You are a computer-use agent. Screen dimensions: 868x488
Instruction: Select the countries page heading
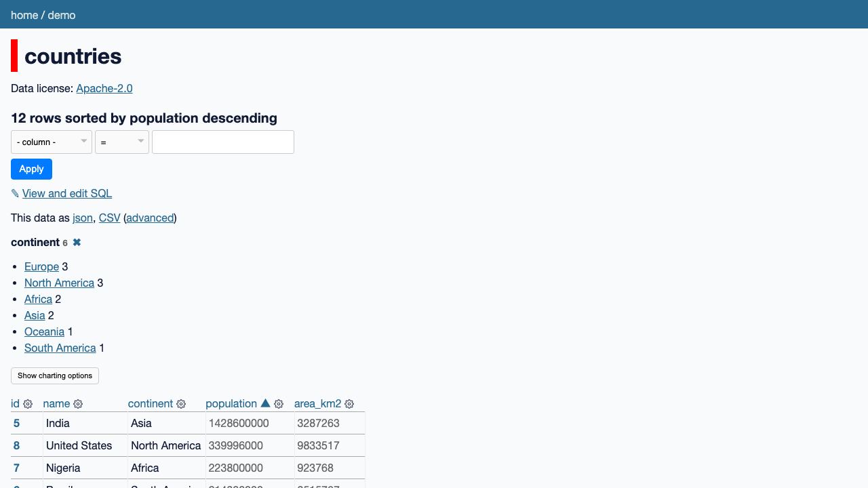coord(73,56)
